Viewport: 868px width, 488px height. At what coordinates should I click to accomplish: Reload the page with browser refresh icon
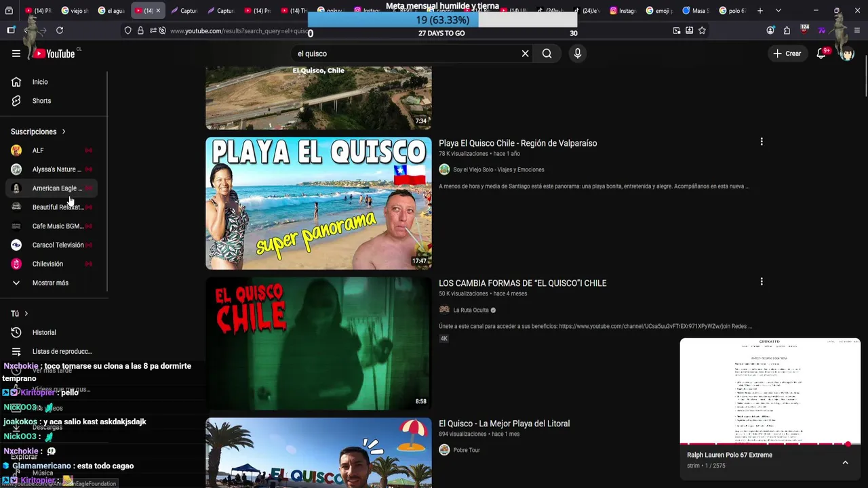60,30
